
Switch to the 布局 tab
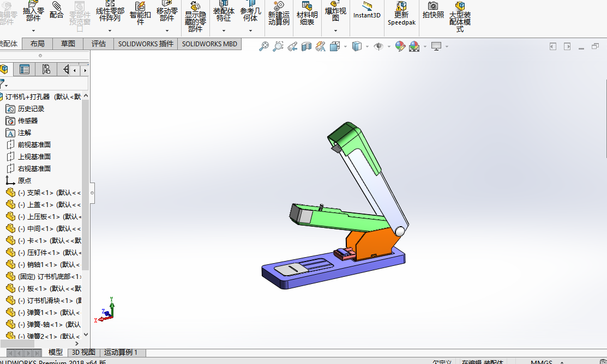[x=38, y=44]
